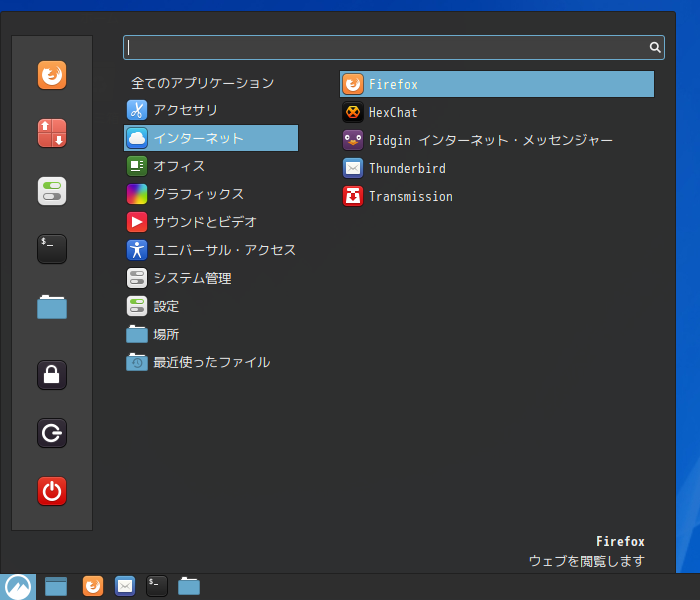Viewport: 700px width, 600px height.
Task: Click the search magnifier icon
Action: (654, 47)
